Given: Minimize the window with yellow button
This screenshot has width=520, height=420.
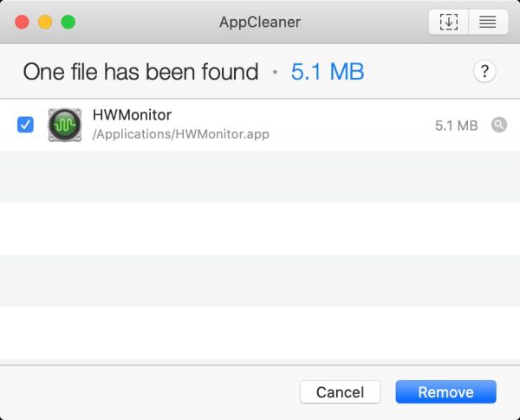Looking at the screenshot, I should 44,22.
